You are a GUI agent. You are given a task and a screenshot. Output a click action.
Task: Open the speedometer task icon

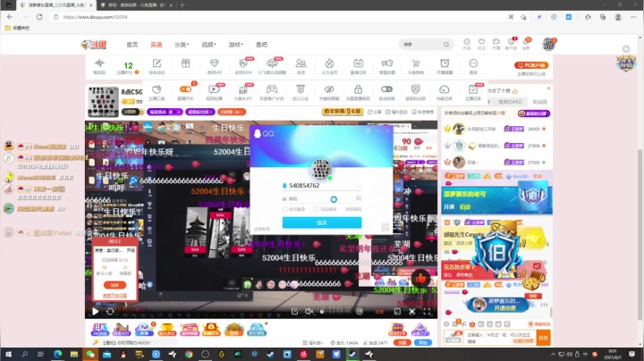pyautogui.click(x=444, y=89)
